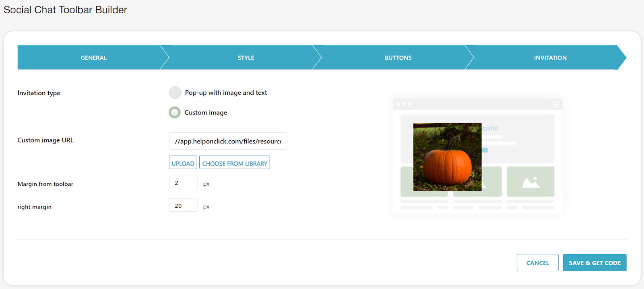Select the Pop-up with image and text radio button

175,92
